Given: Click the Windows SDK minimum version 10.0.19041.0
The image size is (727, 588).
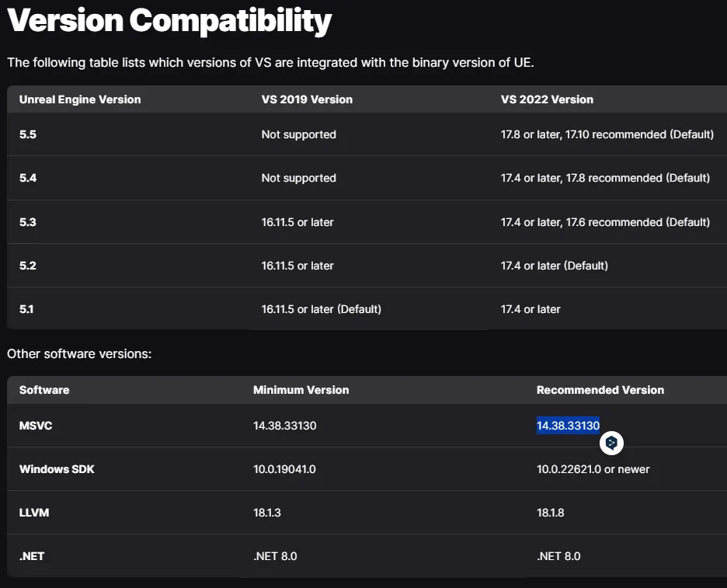Looking at the screenshot, I should (284, 469).
